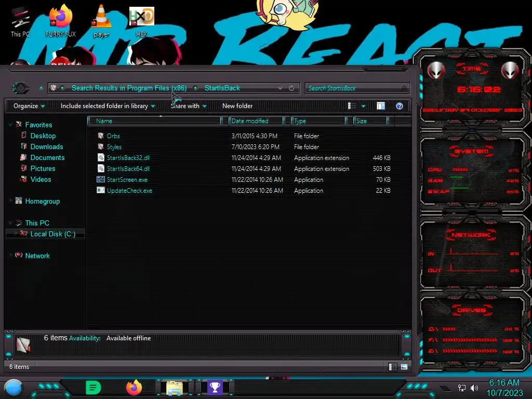Create a New folder
The height and width of the screenshot is (399, 532).
click(237, 106)
